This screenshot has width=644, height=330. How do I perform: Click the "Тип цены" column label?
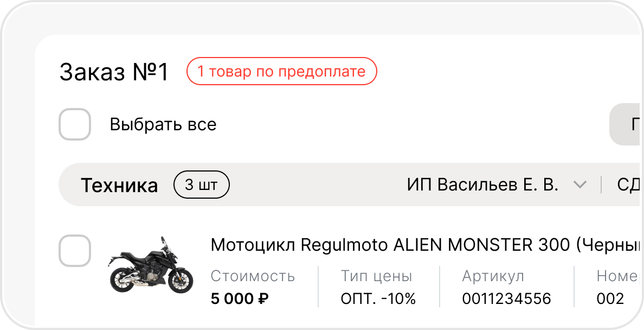pyautogui.click(x=376, y=276)
